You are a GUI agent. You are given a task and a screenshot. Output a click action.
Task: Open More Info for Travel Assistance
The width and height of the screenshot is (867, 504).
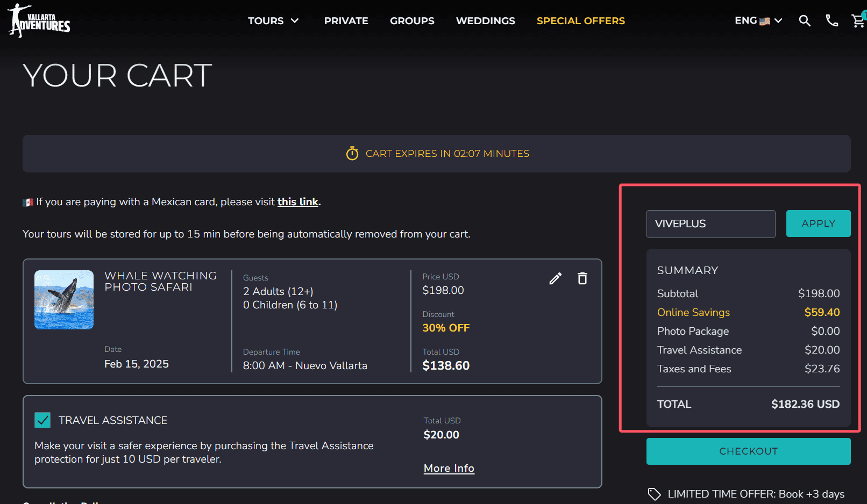449,468
